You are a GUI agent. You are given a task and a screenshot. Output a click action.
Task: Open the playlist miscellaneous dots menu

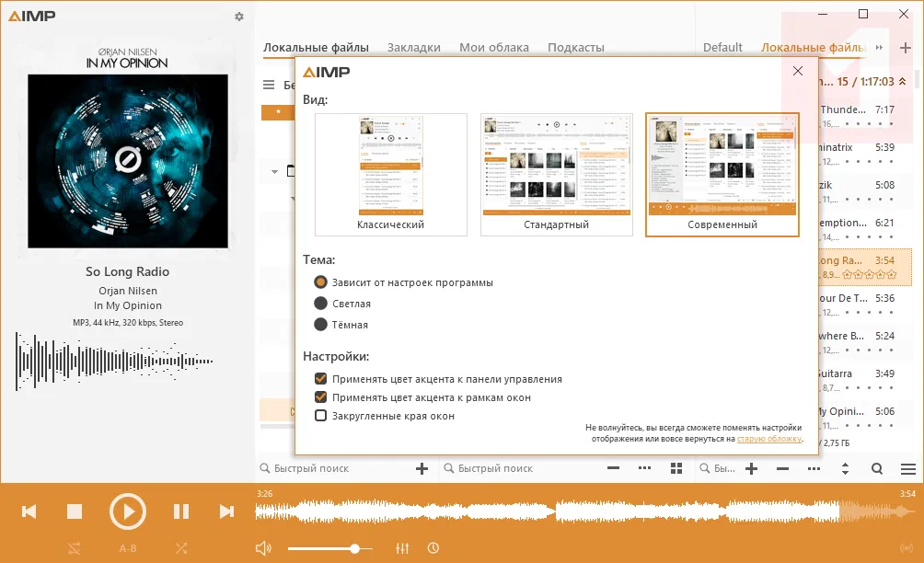point(814,468)
